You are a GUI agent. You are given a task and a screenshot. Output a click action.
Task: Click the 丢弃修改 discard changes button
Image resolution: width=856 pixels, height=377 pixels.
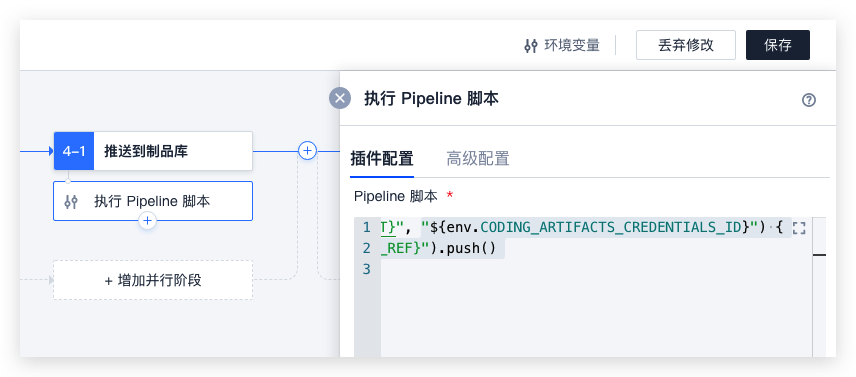click(x=686, y=45)
